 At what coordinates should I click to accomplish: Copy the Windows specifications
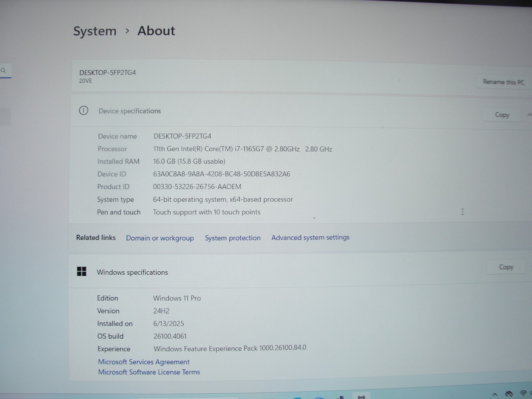pos(506,267)
